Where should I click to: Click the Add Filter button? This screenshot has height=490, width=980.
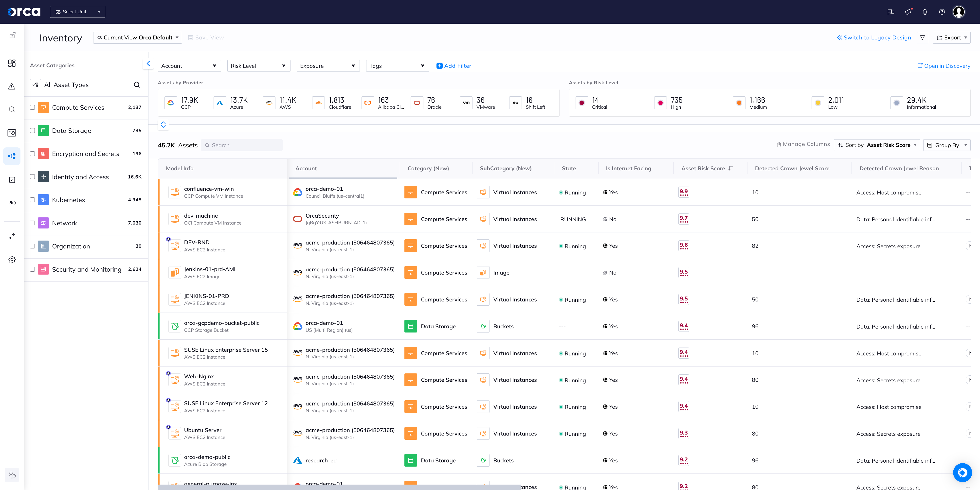point(454,66)
